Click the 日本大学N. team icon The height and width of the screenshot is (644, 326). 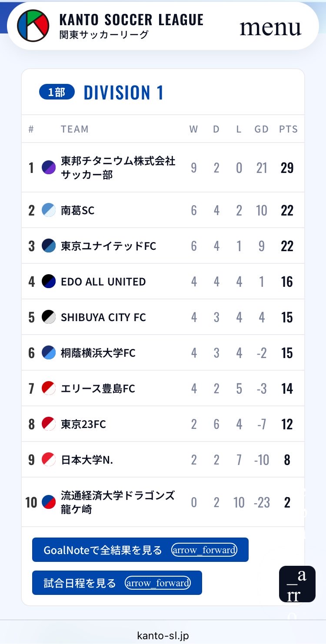49,460
